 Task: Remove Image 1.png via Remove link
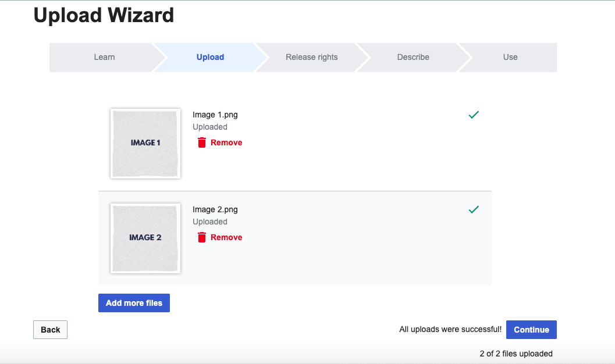tap(226, 142)
